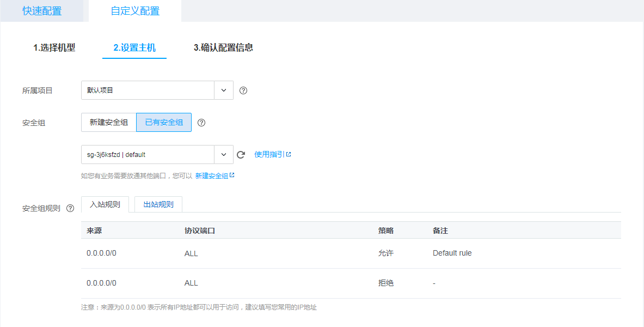Click the hint text 如您有业务需要放通其他端口
The image size is (644, 327).
click(x=137, y=176)
